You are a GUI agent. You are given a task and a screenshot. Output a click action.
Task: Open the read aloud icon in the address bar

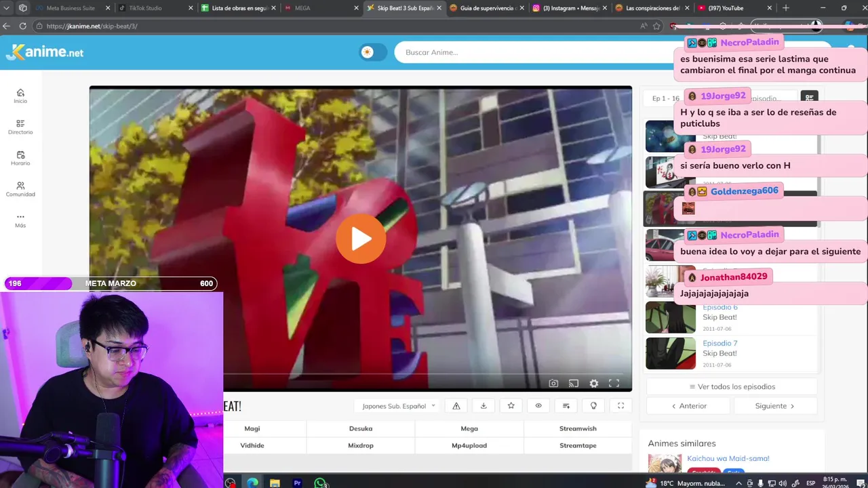644,26
